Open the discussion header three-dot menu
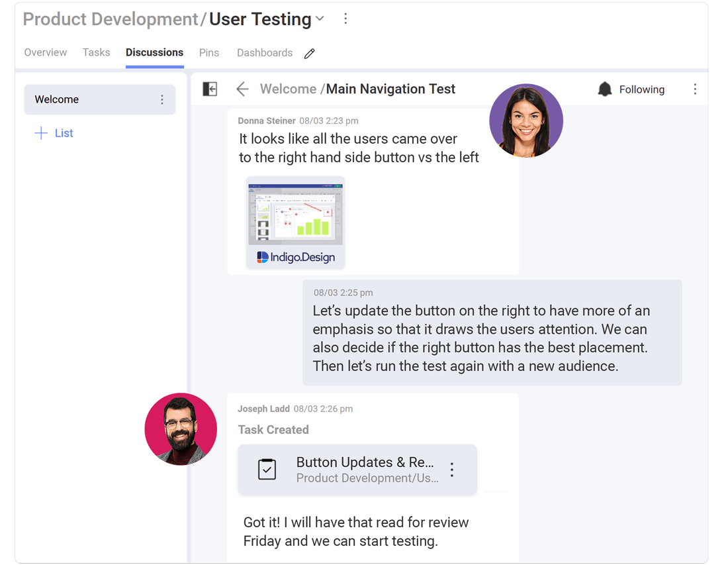 694,89
